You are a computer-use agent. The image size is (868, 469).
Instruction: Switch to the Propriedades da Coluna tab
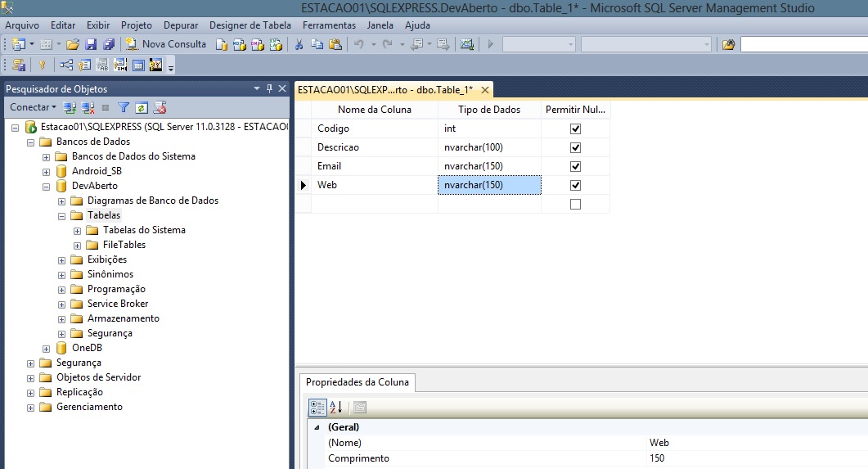tap(356, 382)
